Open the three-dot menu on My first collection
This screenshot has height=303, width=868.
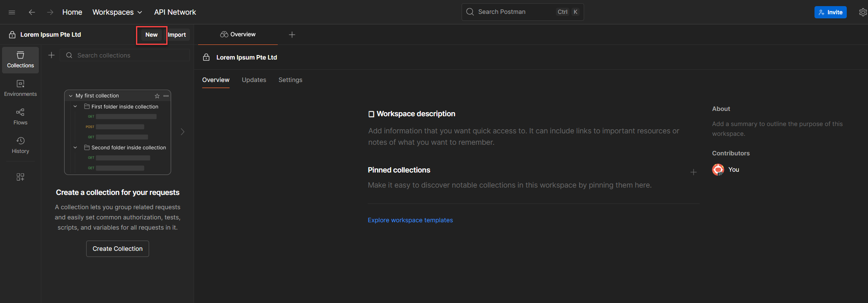166,96
